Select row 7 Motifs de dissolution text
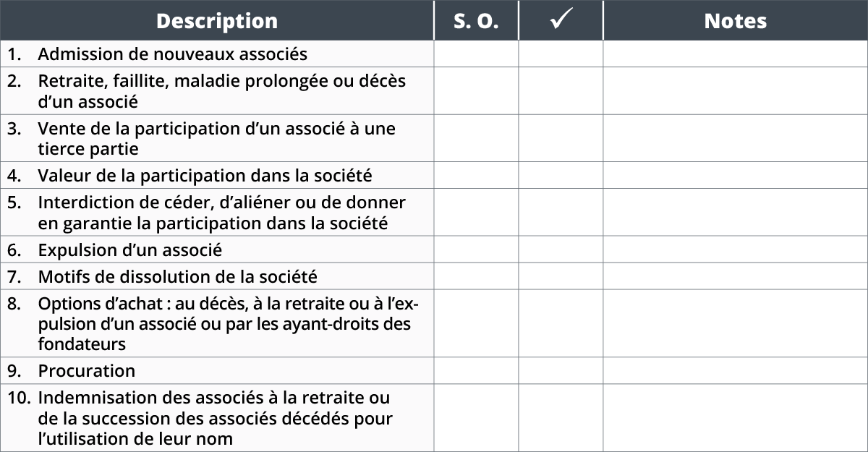This screenshot has height=452, width=868. (x=177, y=276)
